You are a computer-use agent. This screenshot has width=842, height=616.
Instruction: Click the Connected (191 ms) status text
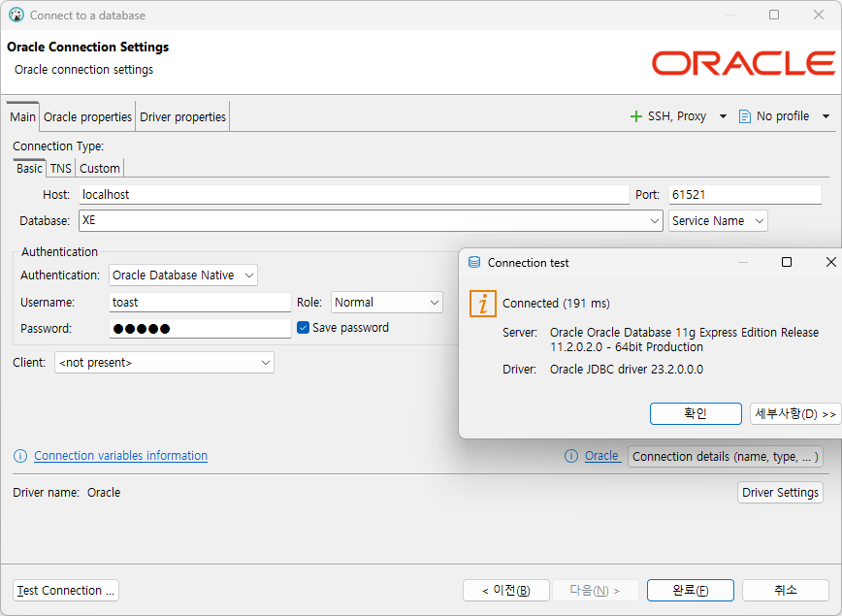(x=556, y=304)
